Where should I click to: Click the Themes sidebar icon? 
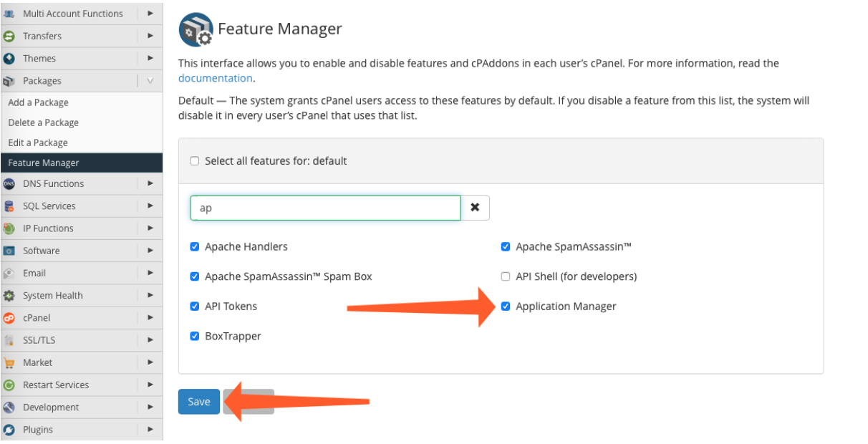point(9,59)
